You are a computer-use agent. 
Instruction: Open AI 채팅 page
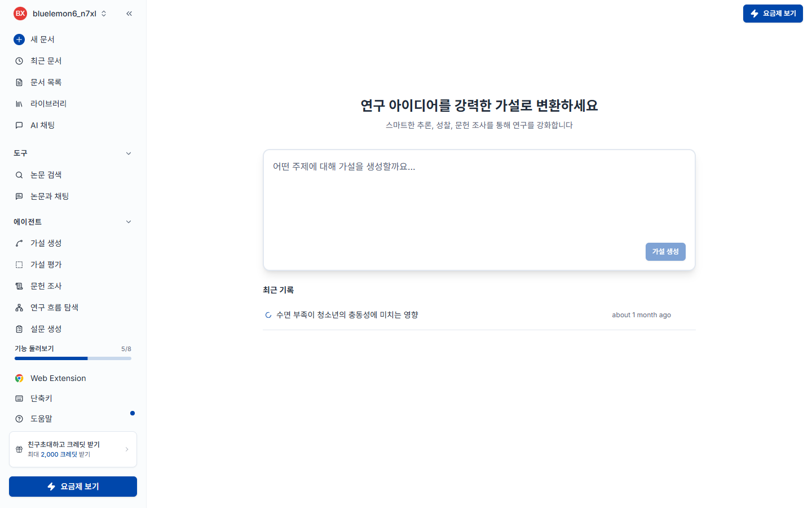(x=73, y=125)
